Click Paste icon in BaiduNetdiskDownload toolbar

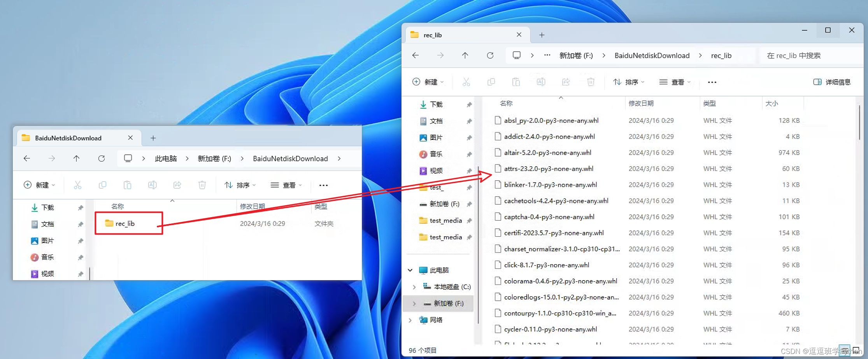pos(127,185)
